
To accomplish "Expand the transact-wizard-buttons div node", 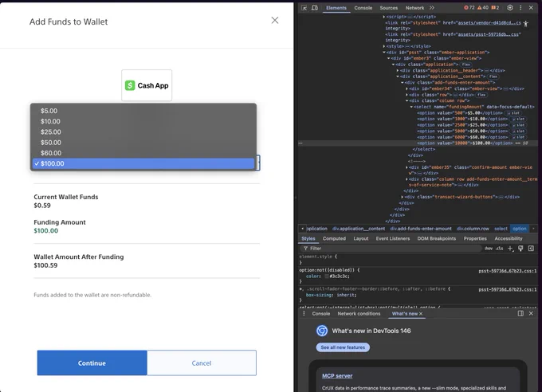I will 402,197.
